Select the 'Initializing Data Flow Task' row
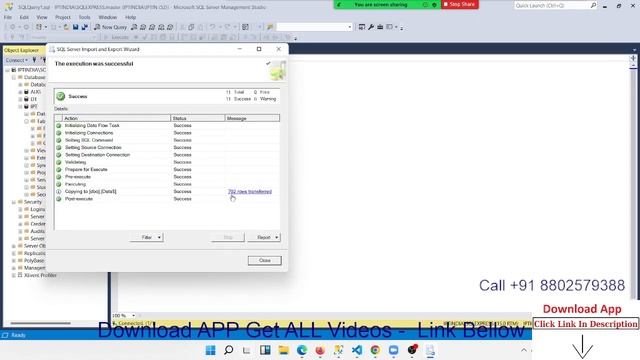The width and height of the screenshot is (640, 360). [x=167, y=126]
